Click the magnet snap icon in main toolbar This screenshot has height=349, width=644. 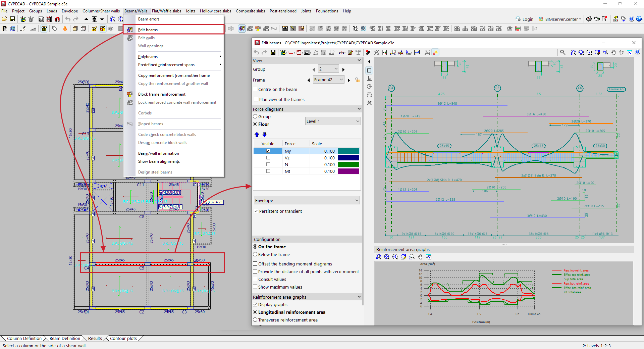(57, 19)
